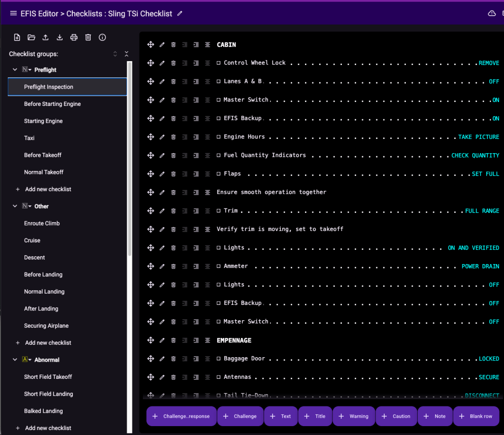Viewport: 504px width, 435px height.
Task: Click the info icon in sidebar toolbar
Action: pyautogui.click(x=102, y=37)
